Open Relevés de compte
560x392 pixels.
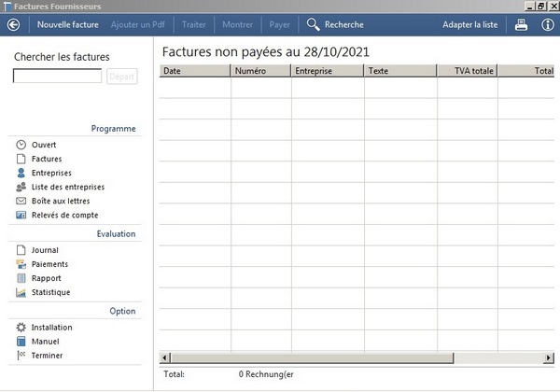65,215
